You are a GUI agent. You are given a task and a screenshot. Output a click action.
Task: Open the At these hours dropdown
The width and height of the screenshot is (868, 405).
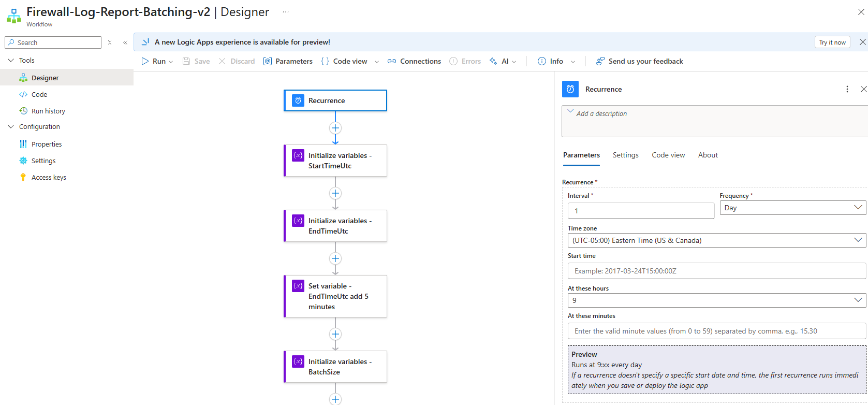pyautogui.click(x=716, y=300)
